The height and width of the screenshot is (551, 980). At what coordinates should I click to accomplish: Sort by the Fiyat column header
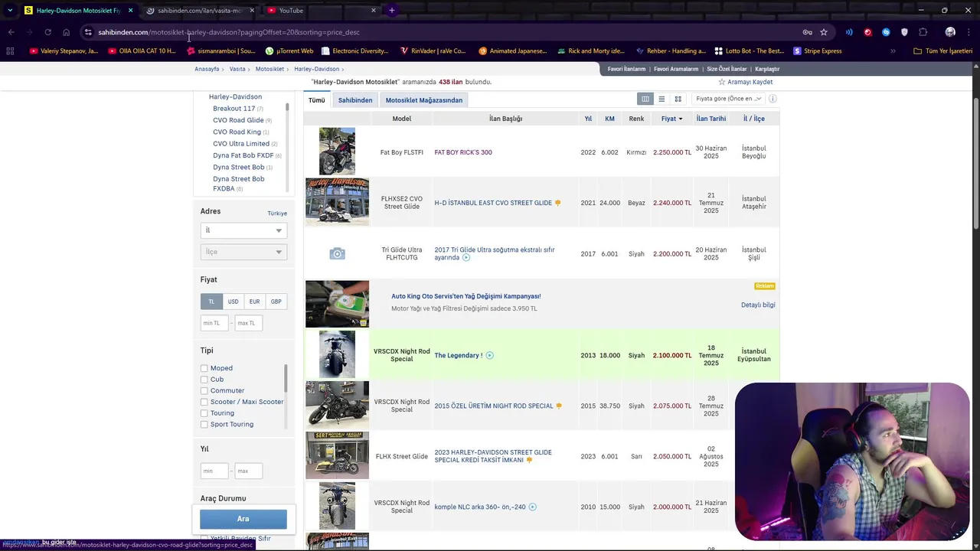coord(671,119)
